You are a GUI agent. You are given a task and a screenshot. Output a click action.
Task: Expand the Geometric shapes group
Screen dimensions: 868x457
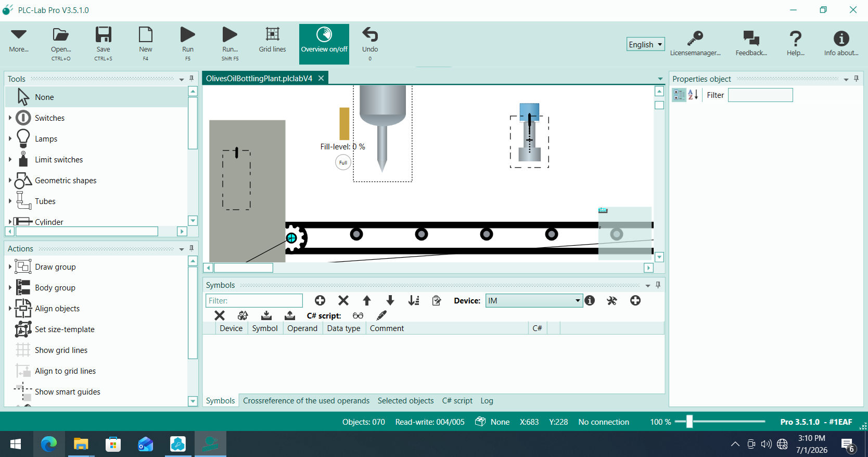(x=10, y=180)
